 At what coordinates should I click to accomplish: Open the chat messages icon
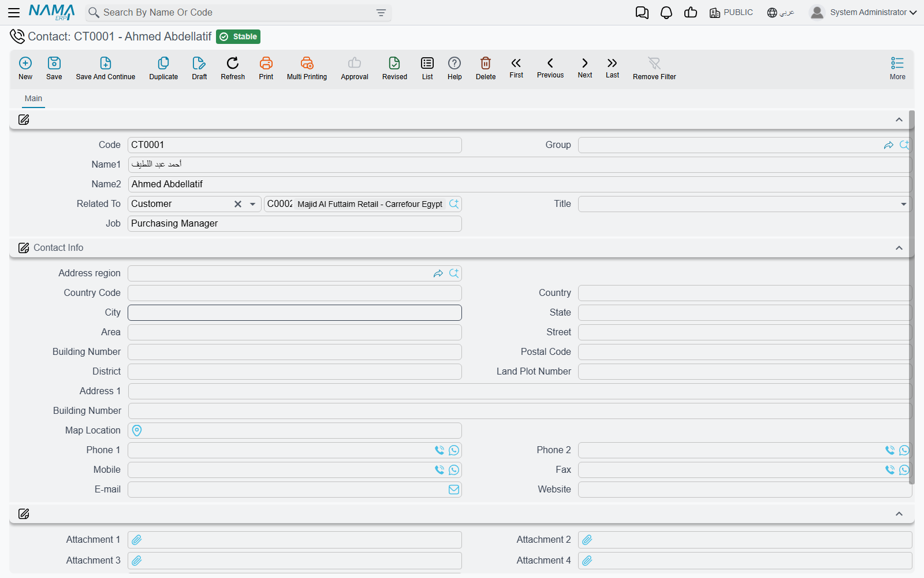642,13
